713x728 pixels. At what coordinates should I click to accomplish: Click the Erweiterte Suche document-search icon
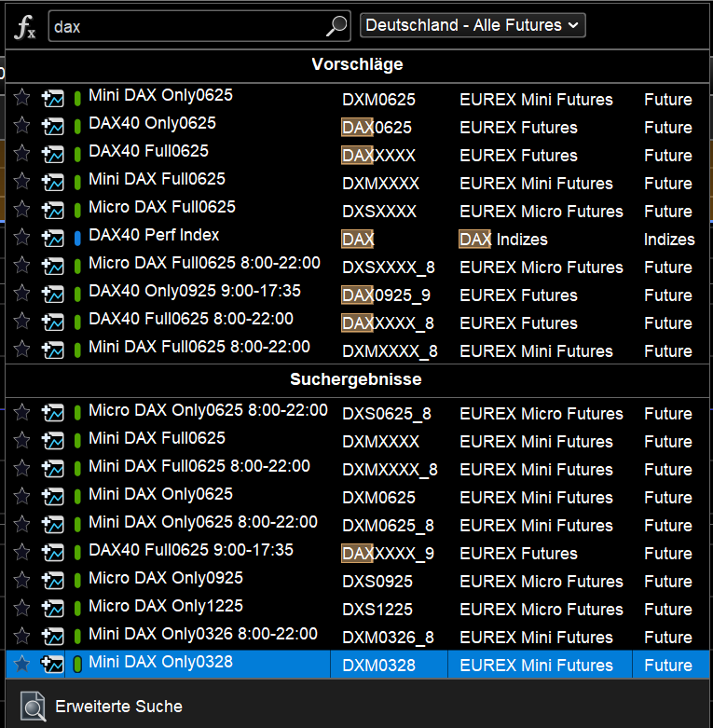(x=33, y=707)
